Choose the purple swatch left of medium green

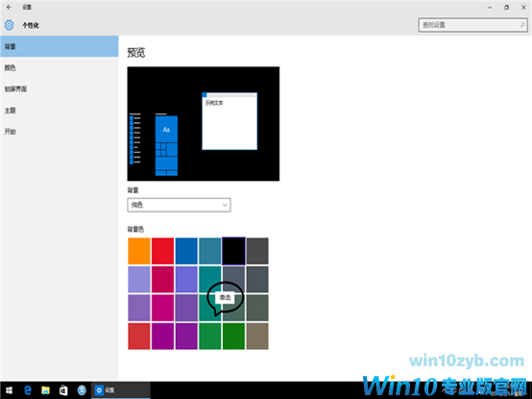click(186, 337)
